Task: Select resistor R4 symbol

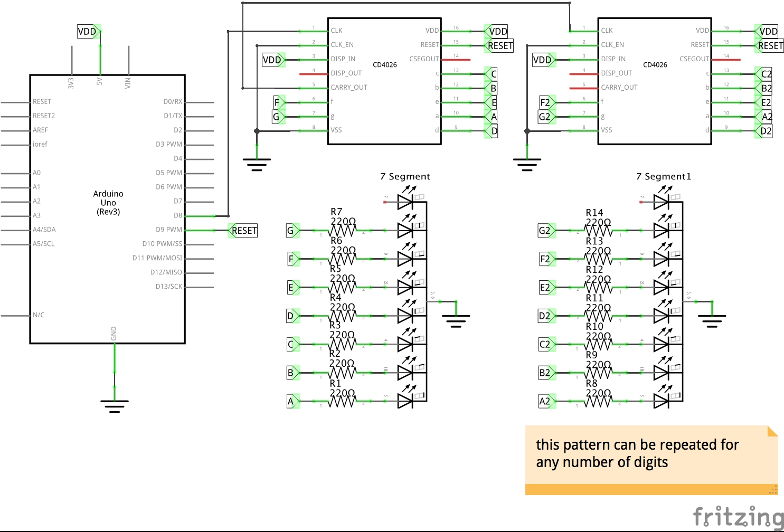Action: (343, 316)
